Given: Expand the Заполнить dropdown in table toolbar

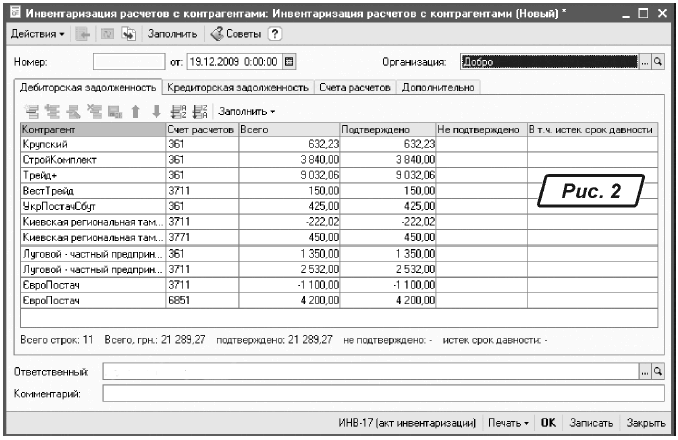Looking at the screenshot, I should point(246,110).
